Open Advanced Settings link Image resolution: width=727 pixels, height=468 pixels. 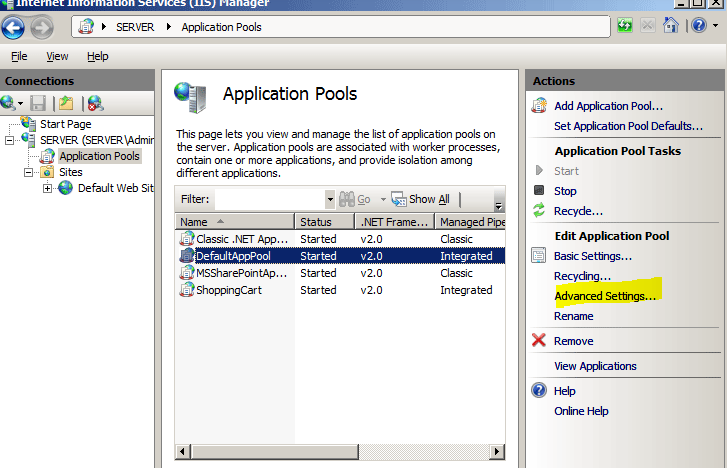[605, 296]
